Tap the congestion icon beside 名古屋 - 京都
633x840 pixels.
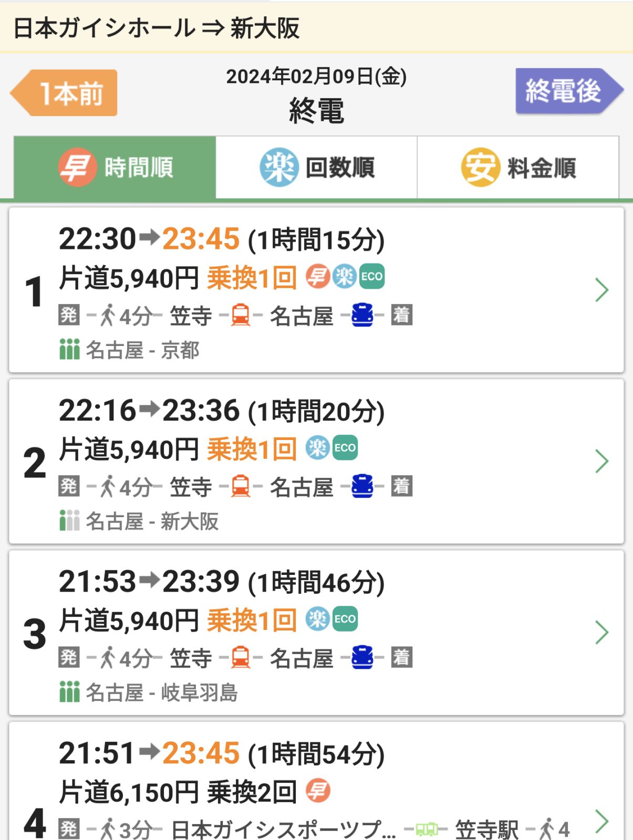point(69,350)
